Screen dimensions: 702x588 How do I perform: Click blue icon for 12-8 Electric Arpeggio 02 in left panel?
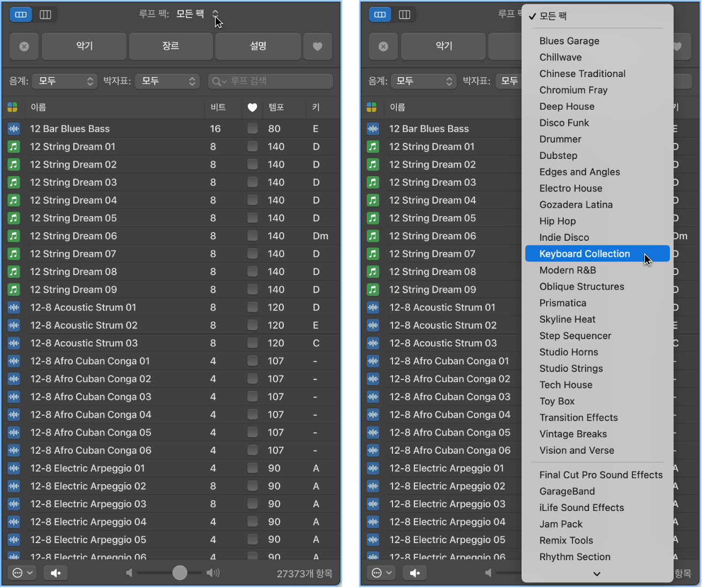13,486
